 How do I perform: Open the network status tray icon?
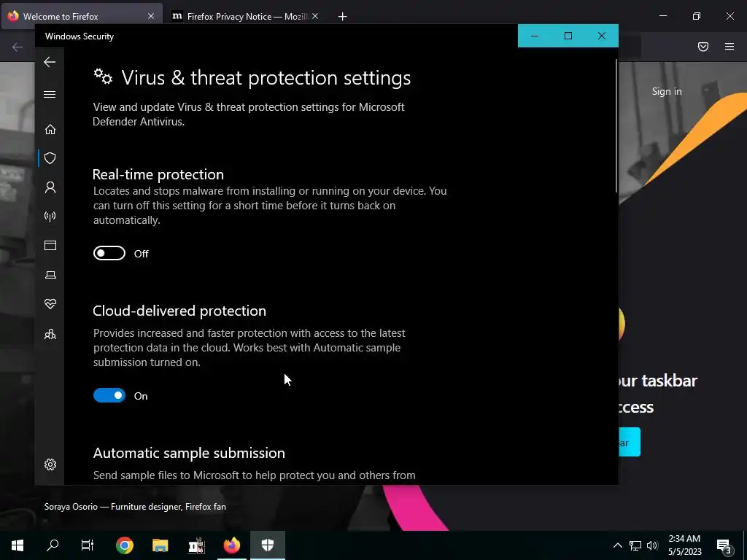[635, 545]
